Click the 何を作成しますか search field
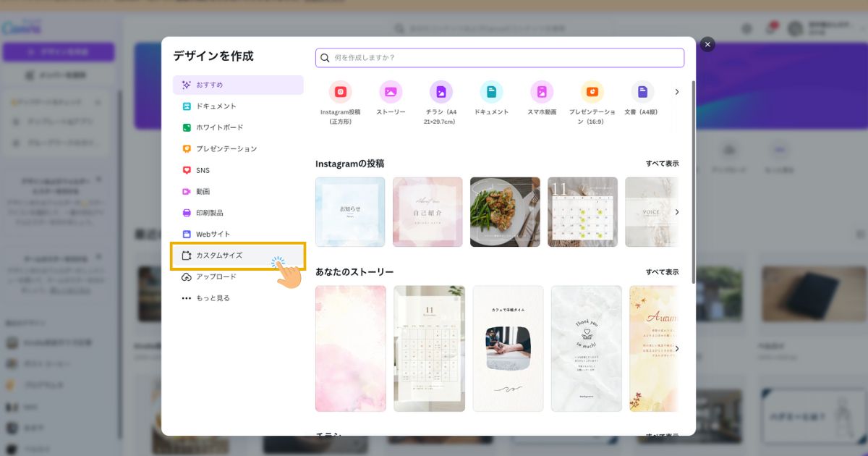Image resolution: width=868 pixels, height=456 pixels. pyautogui.click(x=499, y=56)
